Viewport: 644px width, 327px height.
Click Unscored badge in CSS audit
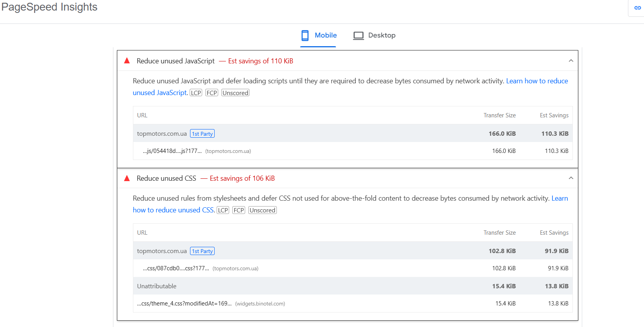pyautogui.click(x=262, y=210)
